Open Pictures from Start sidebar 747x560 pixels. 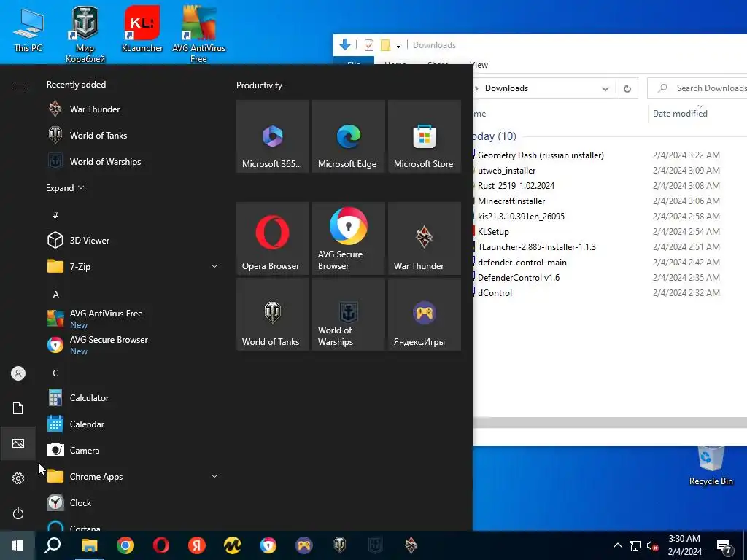point(18,443)
